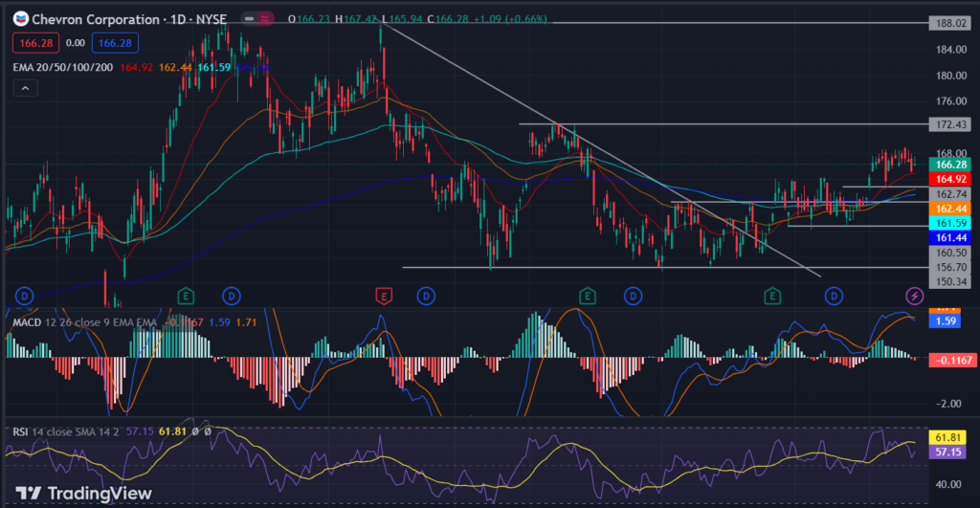980x508 pixels.
Task: Click the leftmost dividend D marker
Action: pyautogui.click(x=24, y=296)
